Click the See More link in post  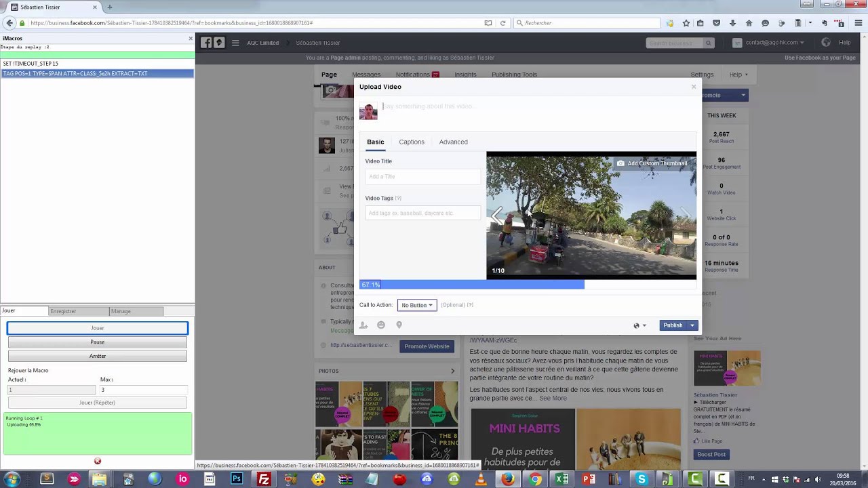pos(553,398)
